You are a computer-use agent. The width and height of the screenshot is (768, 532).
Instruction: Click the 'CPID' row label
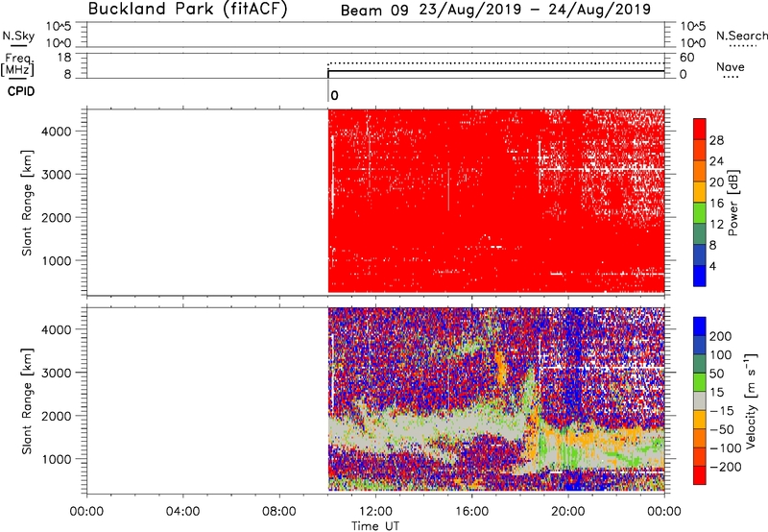tap(21, 91)
